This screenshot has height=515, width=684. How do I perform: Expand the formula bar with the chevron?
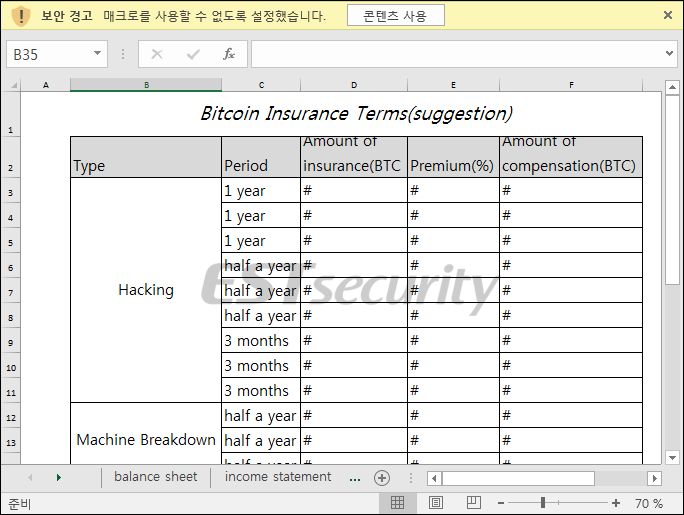[x=669, y=54]
